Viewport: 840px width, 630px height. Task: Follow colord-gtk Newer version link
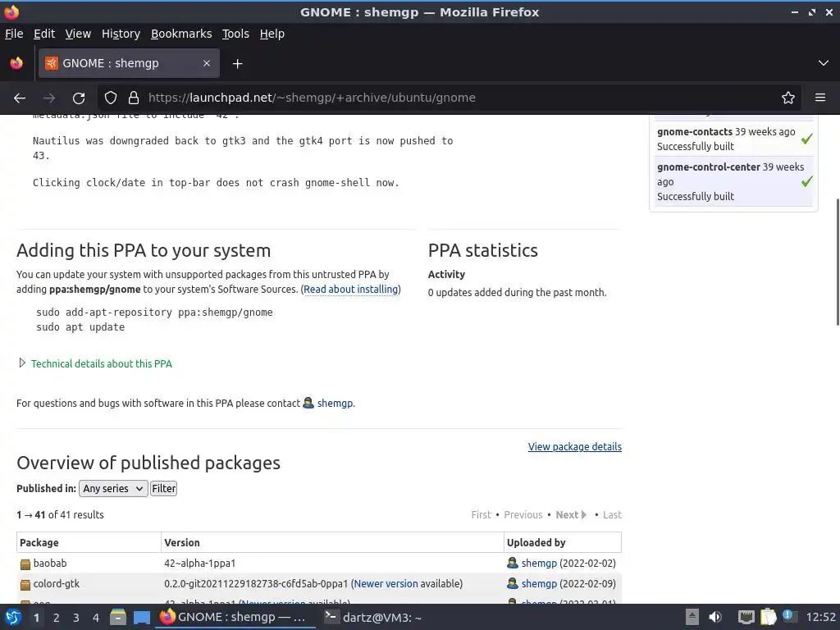386,583
